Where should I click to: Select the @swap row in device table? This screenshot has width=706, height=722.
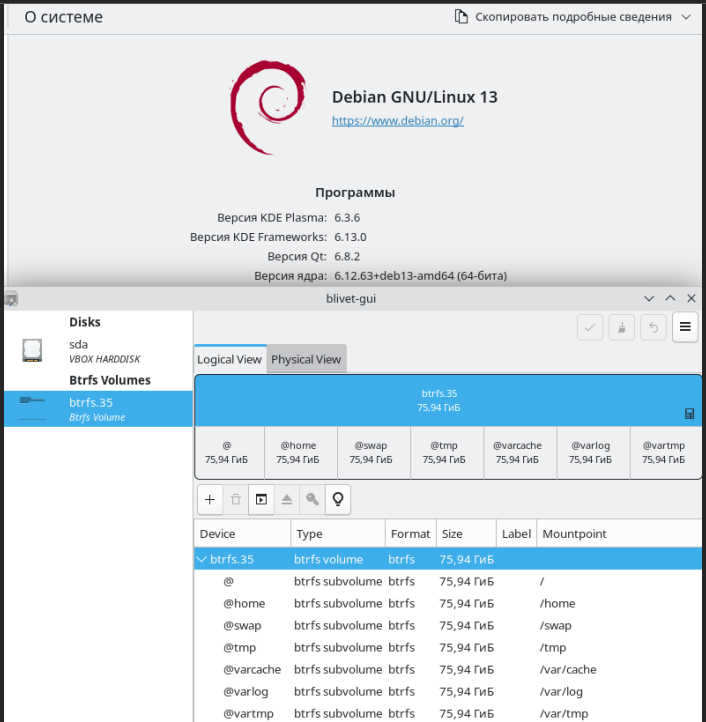(x=448, y=625)
